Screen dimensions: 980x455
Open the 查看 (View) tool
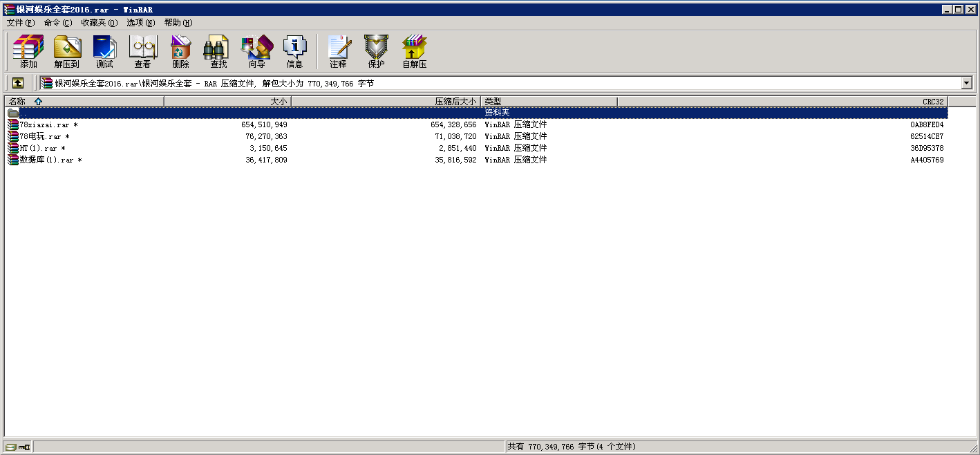click(x=142, y=52)
